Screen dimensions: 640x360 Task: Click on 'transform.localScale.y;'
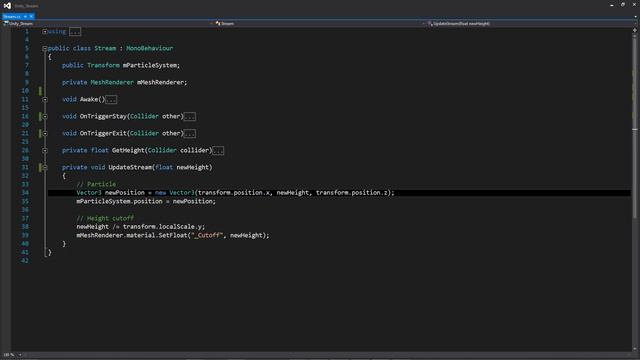pyautogui.click(x=164, y=227)
